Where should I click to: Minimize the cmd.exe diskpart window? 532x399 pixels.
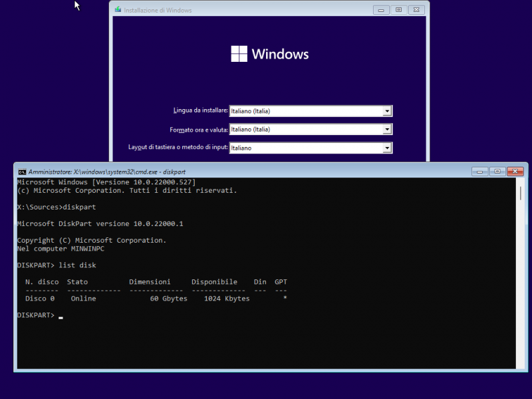(479, 172)
